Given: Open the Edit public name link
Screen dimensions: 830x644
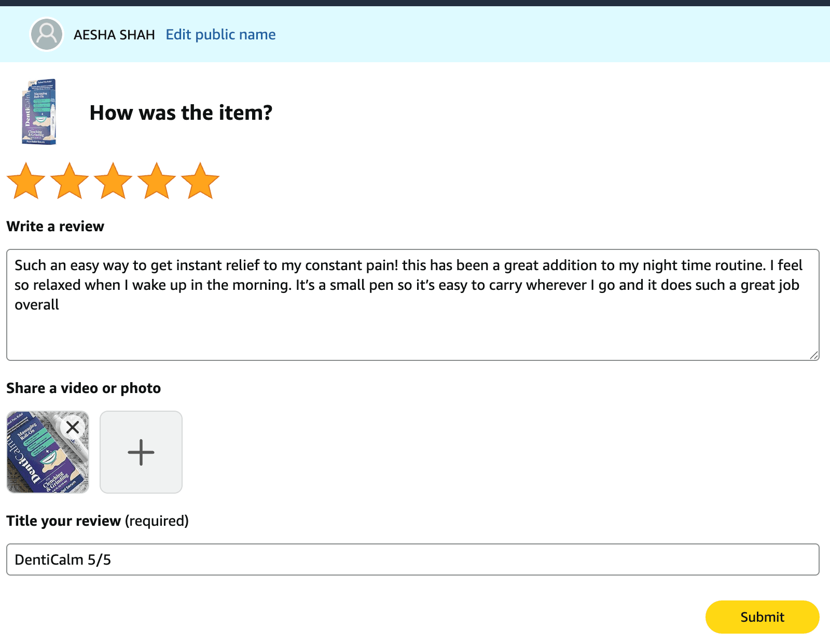Looking at the screenshot, I should tap(220, 34).
